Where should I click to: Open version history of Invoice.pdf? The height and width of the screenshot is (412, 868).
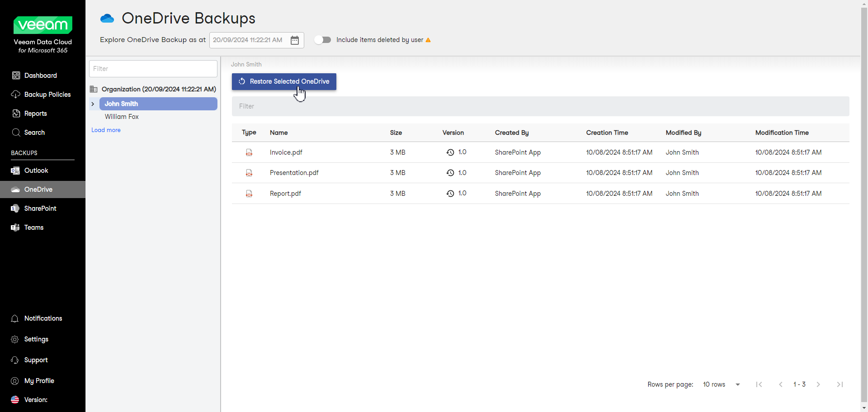[450, 152]
